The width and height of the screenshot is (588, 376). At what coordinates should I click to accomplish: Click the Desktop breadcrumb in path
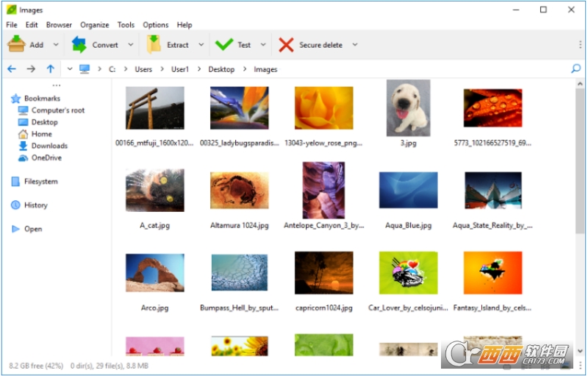[x=221, y=69]
